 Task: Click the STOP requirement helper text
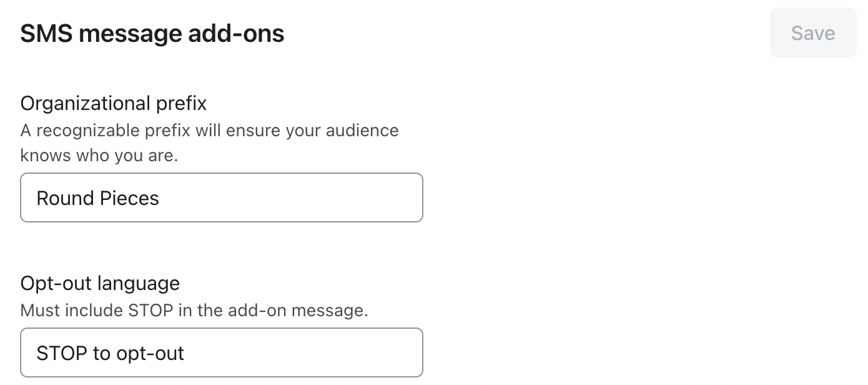[x=195, y=311]
